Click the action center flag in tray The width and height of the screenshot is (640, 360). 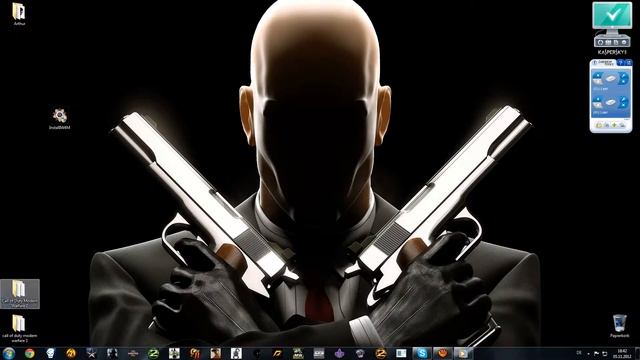(596, 353)
